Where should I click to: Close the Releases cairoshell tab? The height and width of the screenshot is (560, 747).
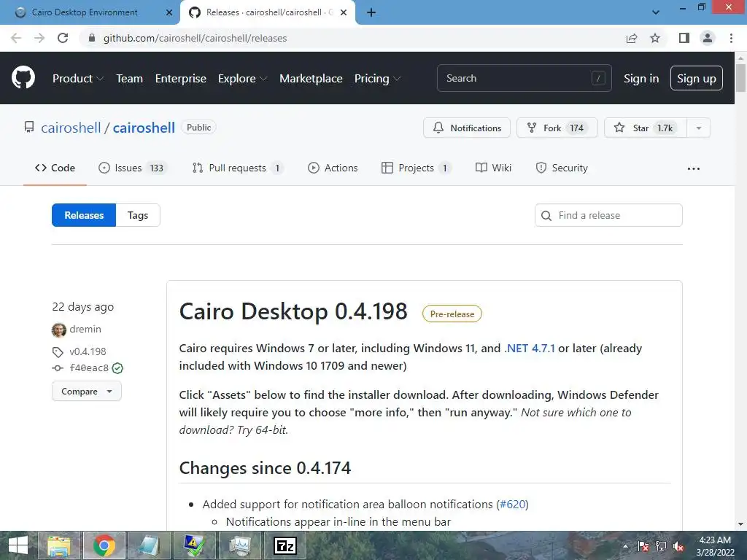(344, 13)
